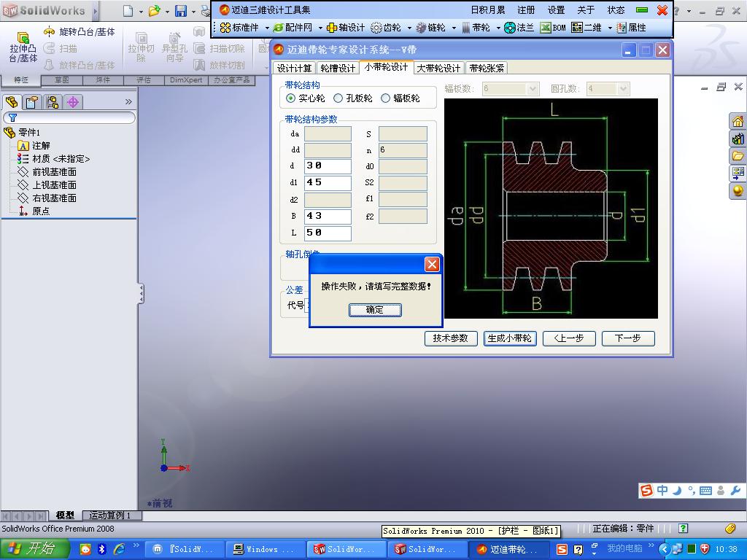Click the 二维 tool icon
Viewport: 747px width, 560px height.
(x=577, y=28)
